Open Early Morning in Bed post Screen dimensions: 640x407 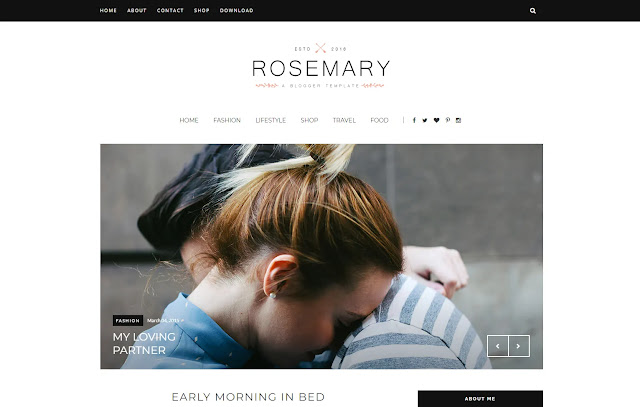(x=248, y=397)
